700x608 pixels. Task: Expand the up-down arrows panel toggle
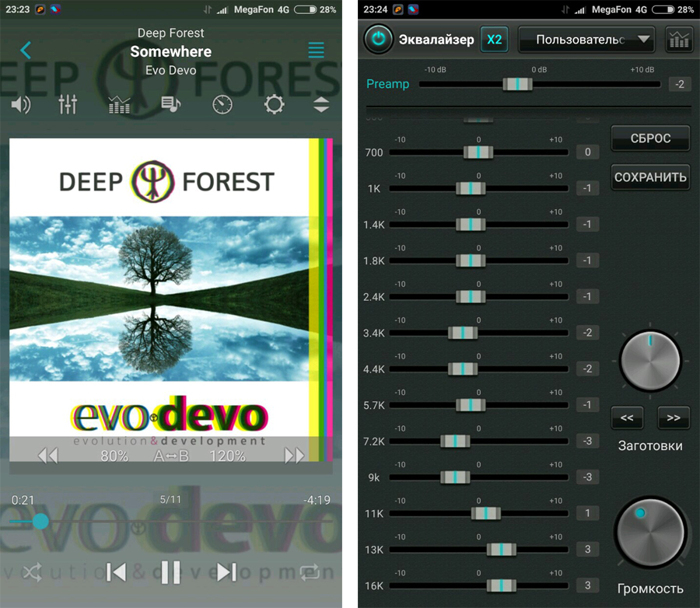click(321, 104)
